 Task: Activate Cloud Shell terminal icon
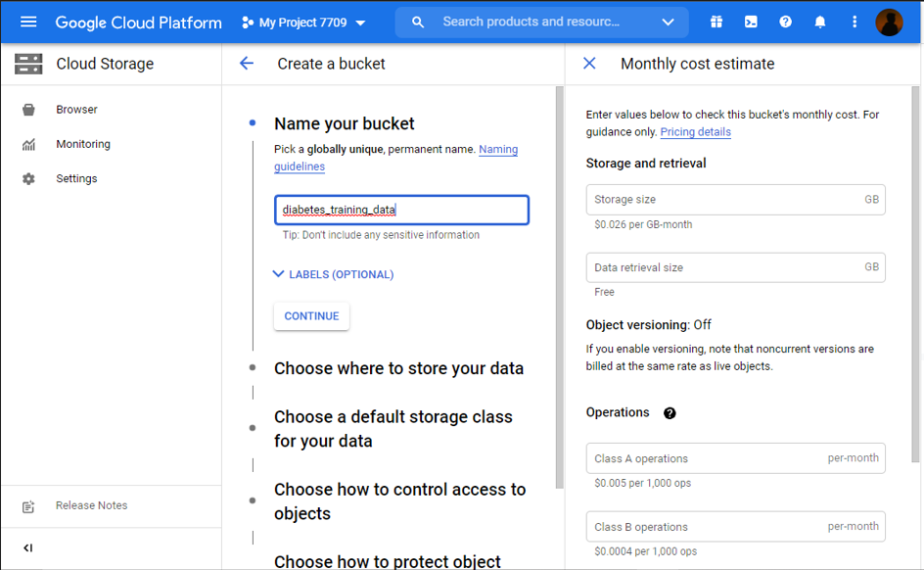click(x=751, y=22)
